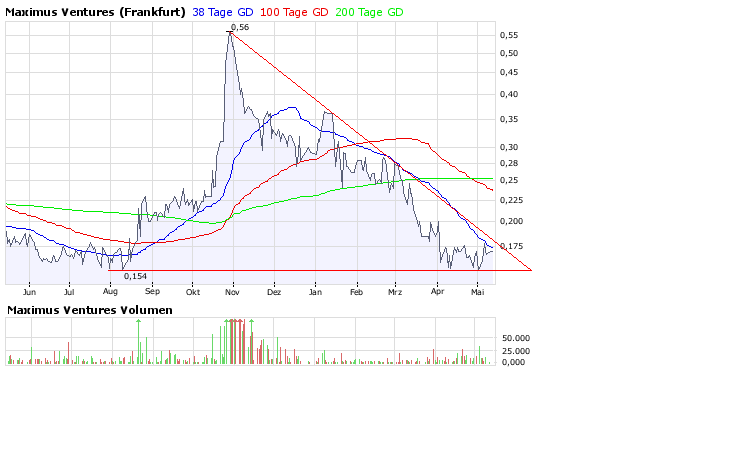The width and height of the screenshot is (738, 475).
Task: Select the blue 38 Tage GD legend label
Action: pos(223,12)
